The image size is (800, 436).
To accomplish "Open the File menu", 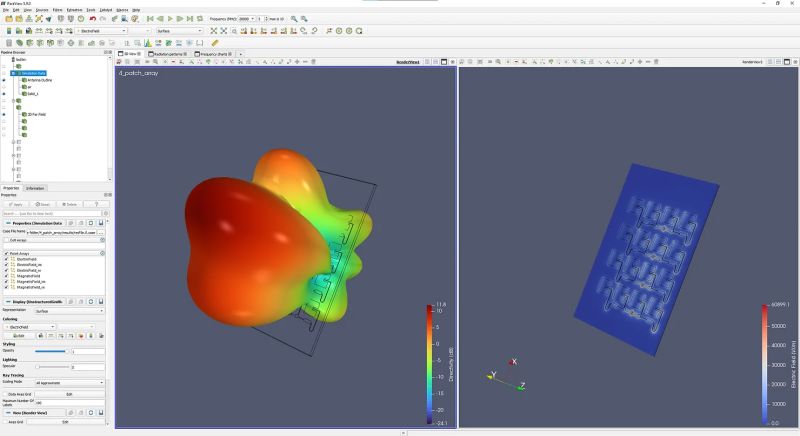I will (6, 10).
